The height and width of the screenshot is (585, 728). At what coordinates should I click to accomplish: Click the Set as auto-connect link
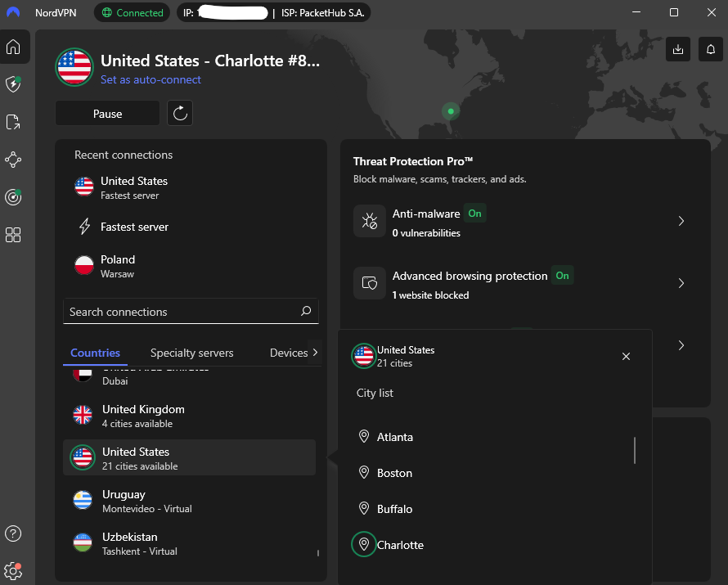pos(151,79)
